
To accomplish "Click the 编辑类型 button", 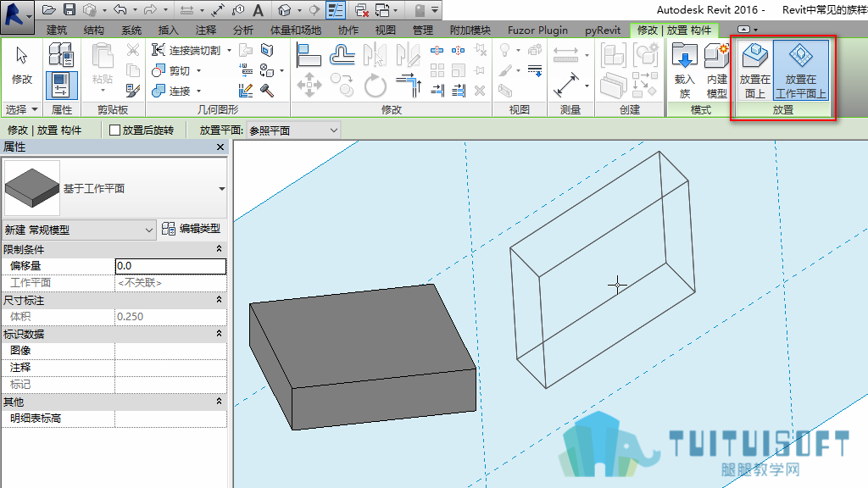I will 192,229.
